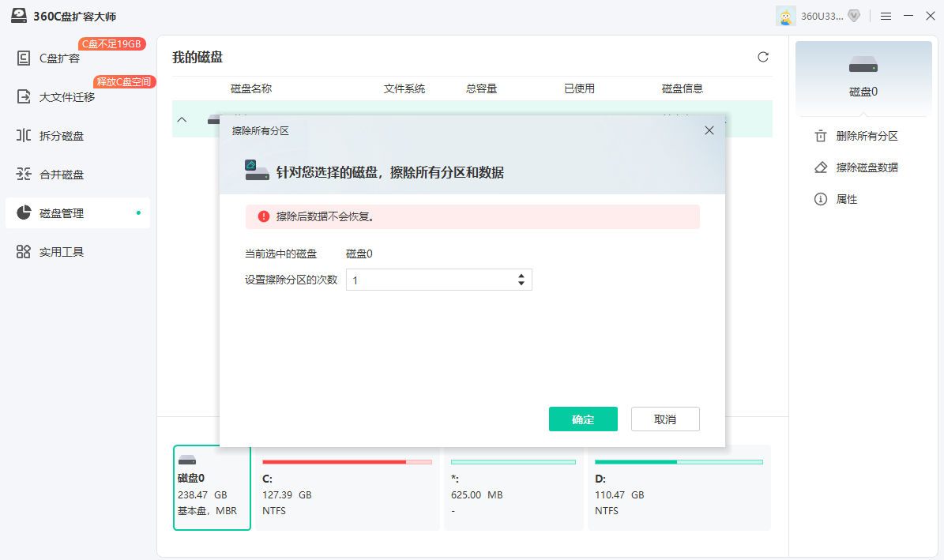Click the 实用工具 grid icon
This screenshot has width=944, height=560.
pyautogui.click(x=24, y=252)
